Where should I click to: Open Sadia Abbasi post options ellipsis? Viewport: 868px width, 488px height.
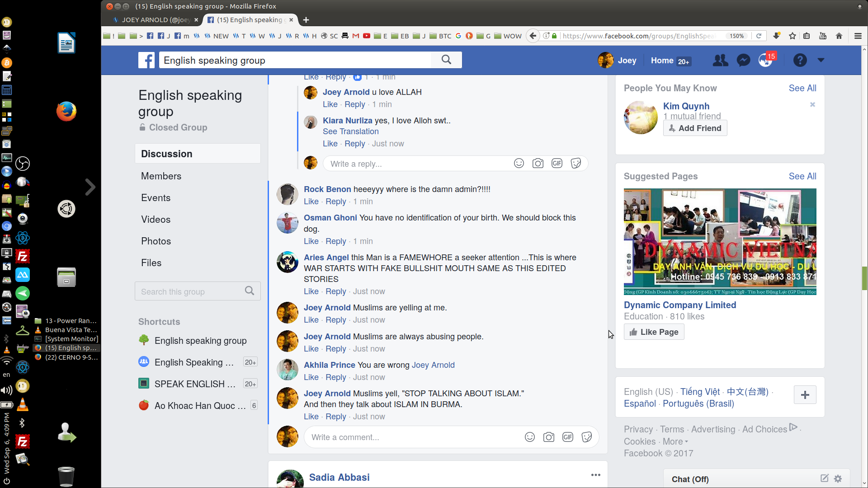[596, 475]
